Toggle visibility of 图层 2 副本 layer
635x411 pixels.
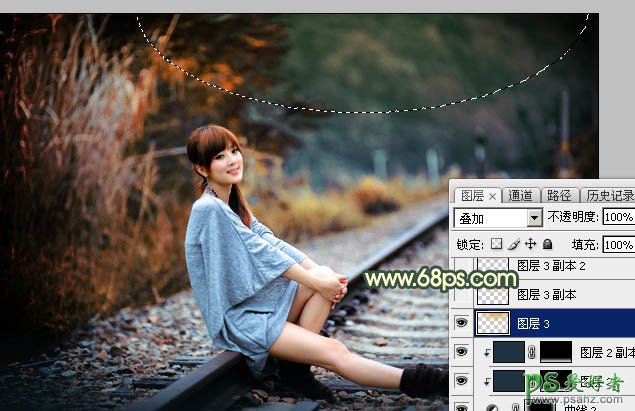click(461, 352)
